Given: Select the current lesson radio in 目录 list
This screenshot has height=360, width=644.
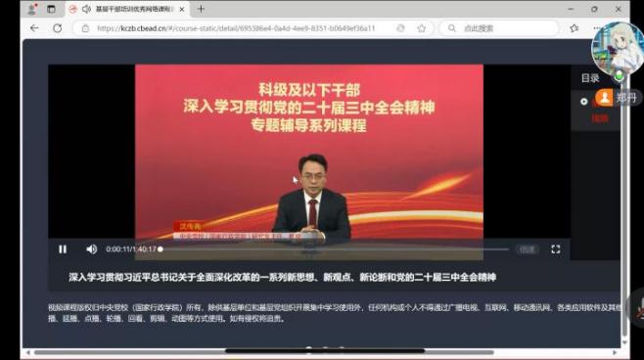Looking at the screenshot, I should (583, 102).
